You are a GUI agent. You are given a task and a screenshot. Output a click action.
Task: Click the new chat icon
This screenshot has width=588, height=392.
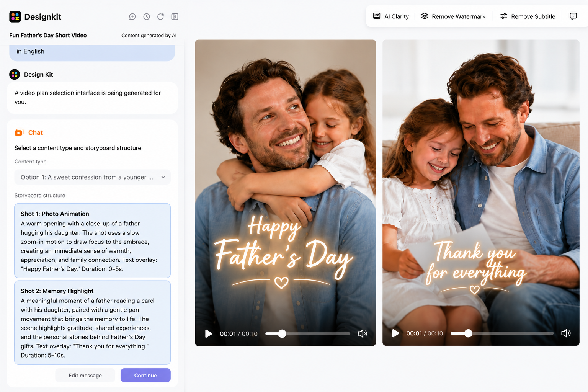(132, 16)
